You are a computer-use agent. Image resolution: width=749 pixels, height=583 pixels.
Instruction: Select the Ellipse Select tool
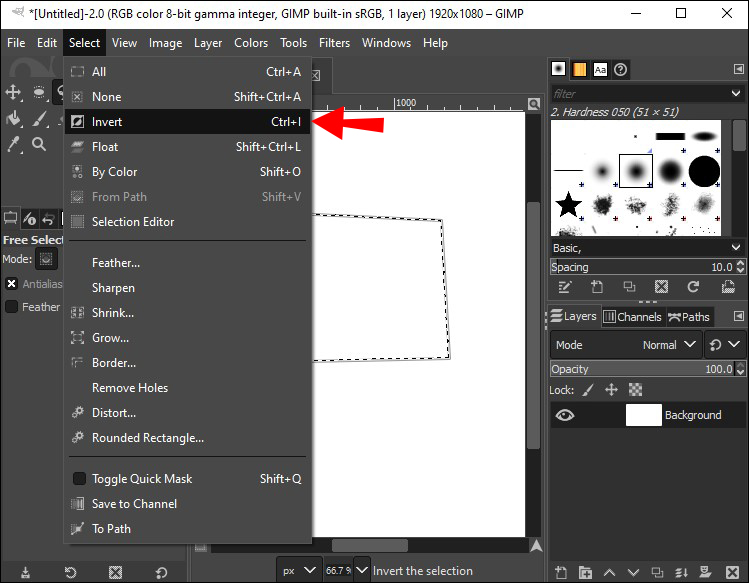click(x=39, y=92)
